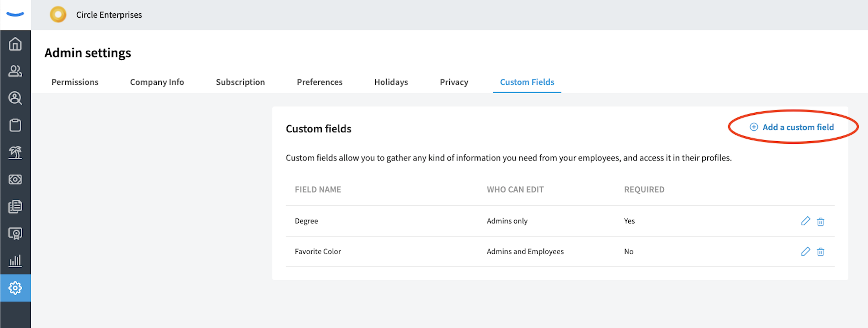Click the Circle Enterprises company name
Image resolution: width=868 pixels, height=328 pixels.
109,15
